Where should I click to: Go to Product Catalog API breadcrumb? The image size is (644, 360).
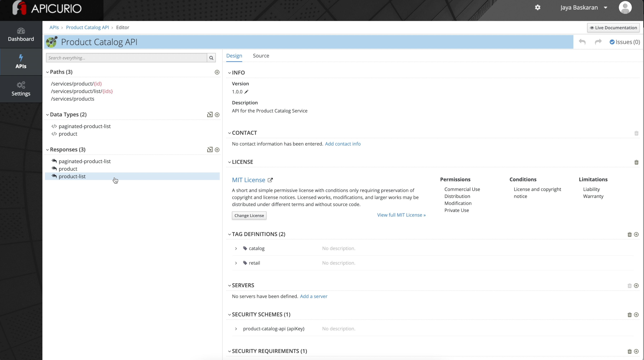coord(87,27)
